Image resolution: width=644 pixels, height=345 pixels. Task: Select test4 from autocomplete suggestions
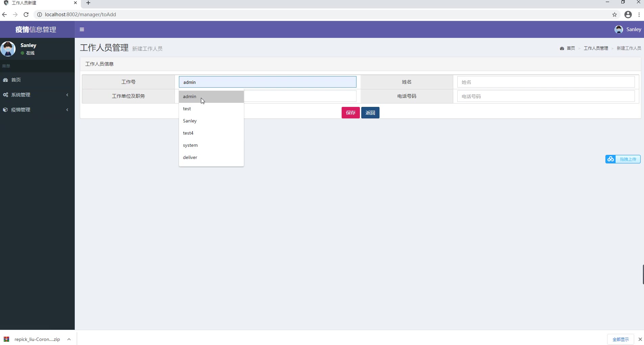point(211,133)
